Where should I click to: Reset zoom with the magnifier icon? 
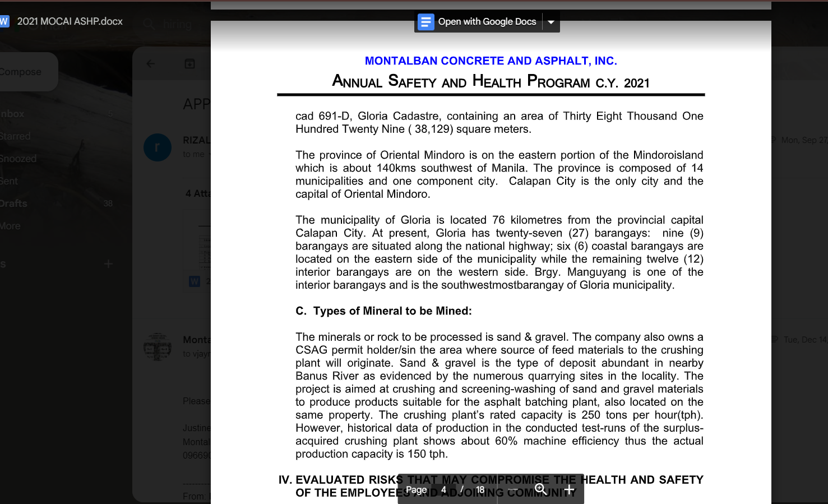540,489
